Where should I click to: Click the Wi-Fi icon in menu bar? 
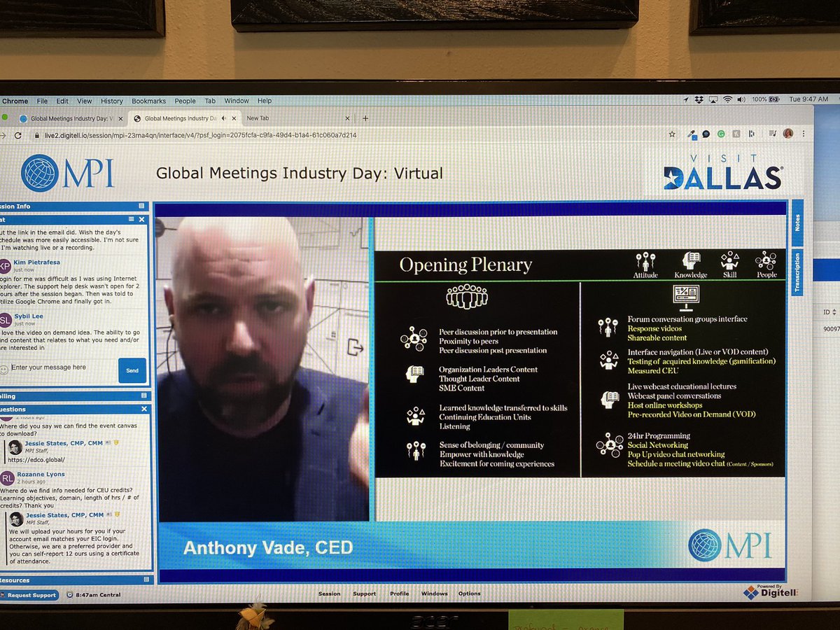pyautogui.click(x=727, y=100)
